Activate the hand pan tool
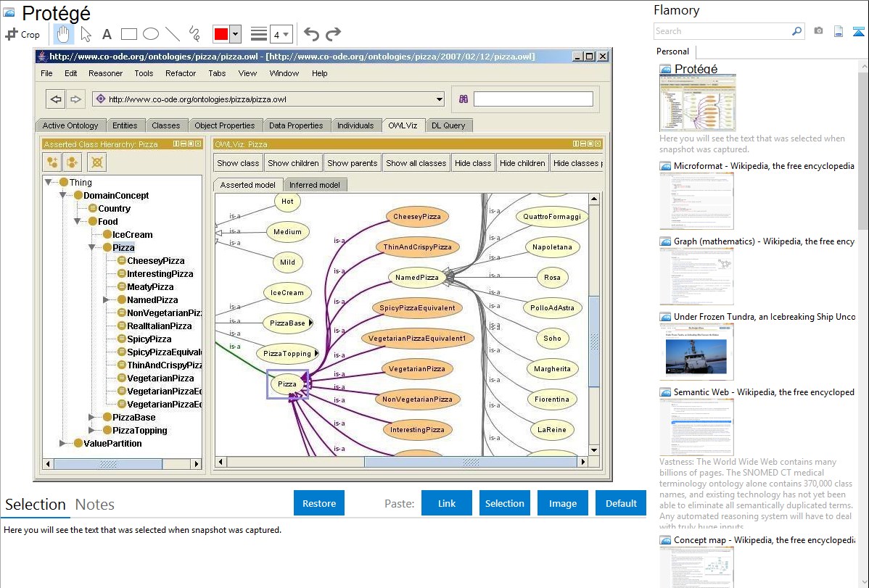The width and height of the screenshot is (869, 588). click(x=63, y=34)
